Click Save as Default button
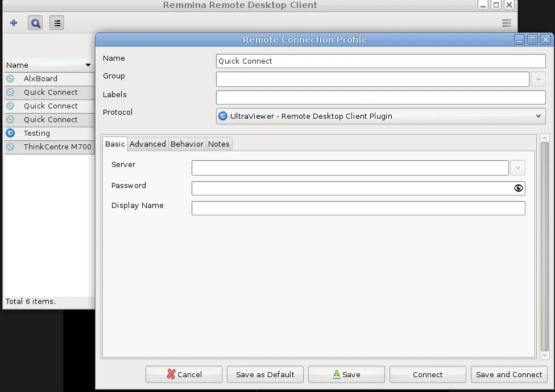Screen dimensions: 555x392 (x=265, y=374)
